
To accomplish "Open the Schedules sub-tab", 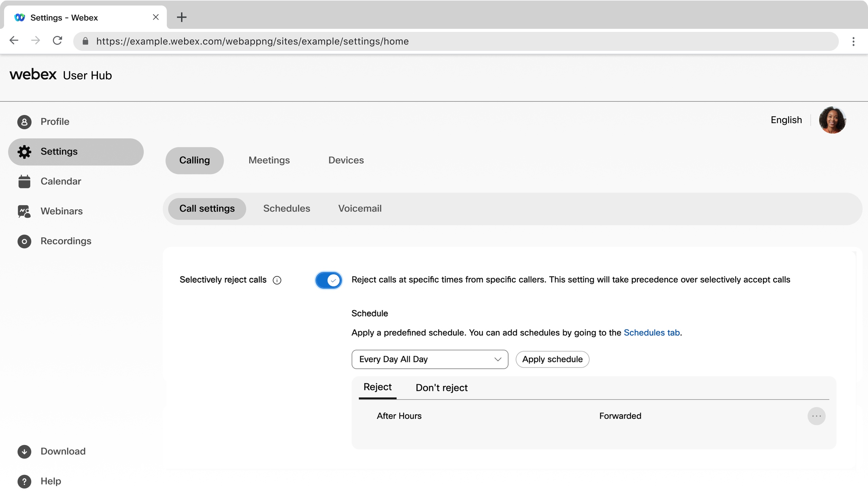I will pyautogui.click(x=287, y=209).
